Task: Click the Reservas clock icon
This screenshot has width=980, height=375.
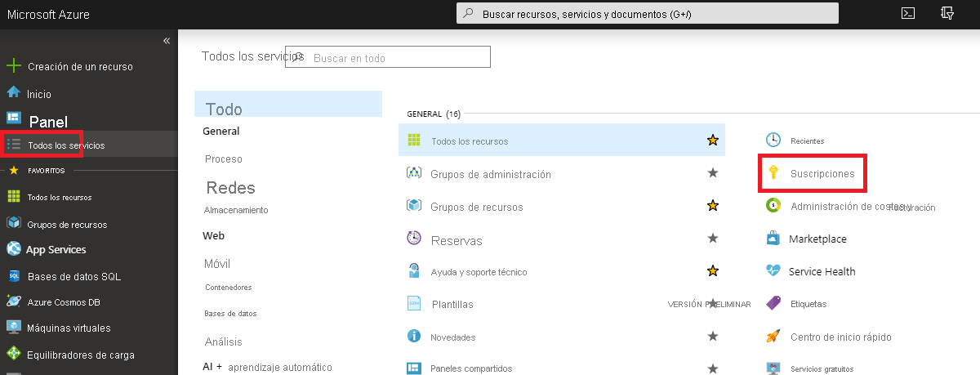Action: coord(414,239)
